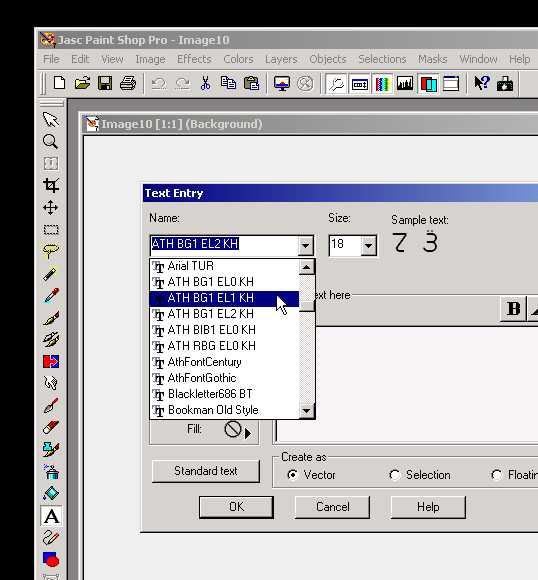Viewport: 538px width, 580px height.
Task: Choose ATH BG1 EL1 KH font
Action: coord(224,298)
